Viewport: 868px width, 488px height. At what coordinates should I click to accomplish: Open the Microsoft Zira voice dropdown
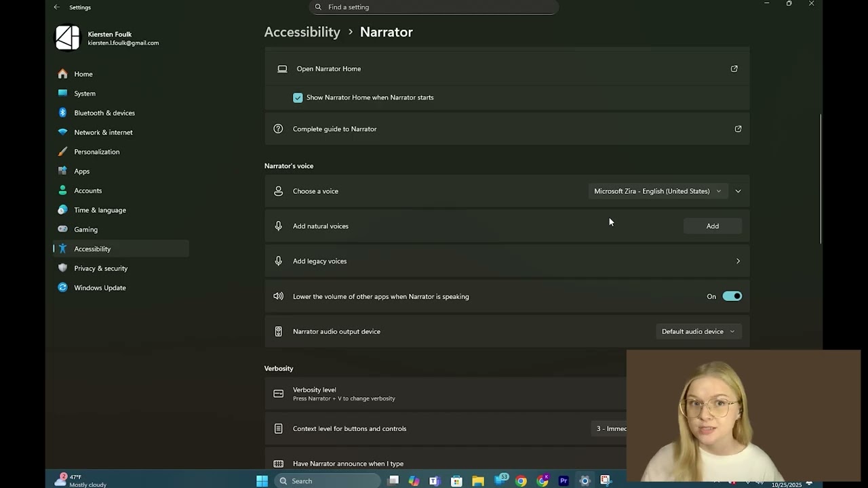pos(657,191)
